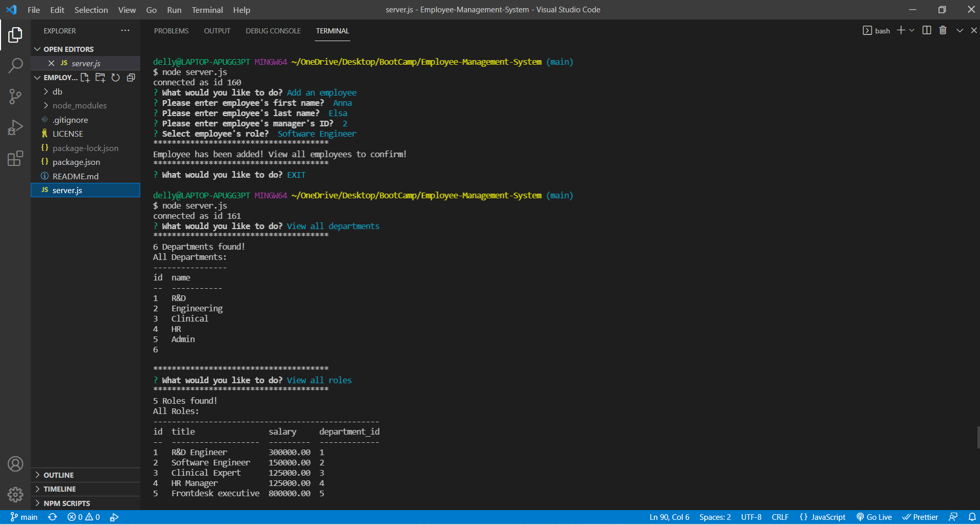The width and height of the screenshot is (980, 525).
Task: Click the CRLF line ending indicator
Action: [x=780, y=517]
